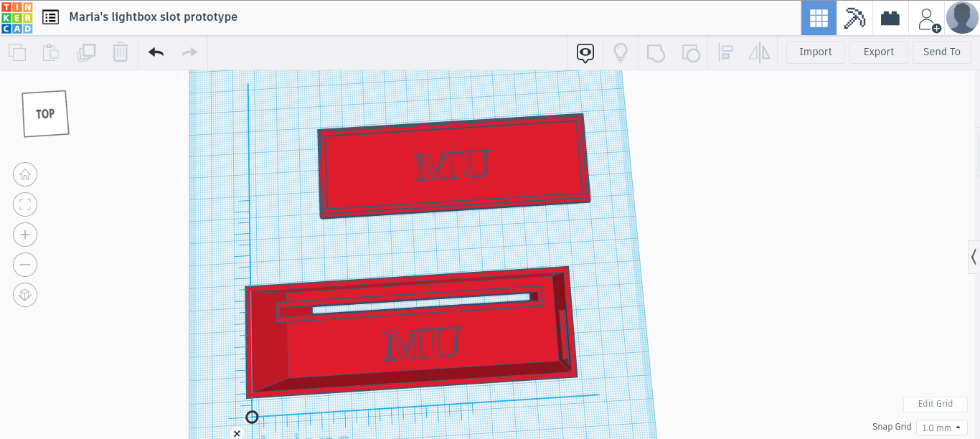Rename design title "Maria's lightbox slot prototype"
The width and height of the screenshot is (980, 439).
pyautogui.click(x=154, y=16)
